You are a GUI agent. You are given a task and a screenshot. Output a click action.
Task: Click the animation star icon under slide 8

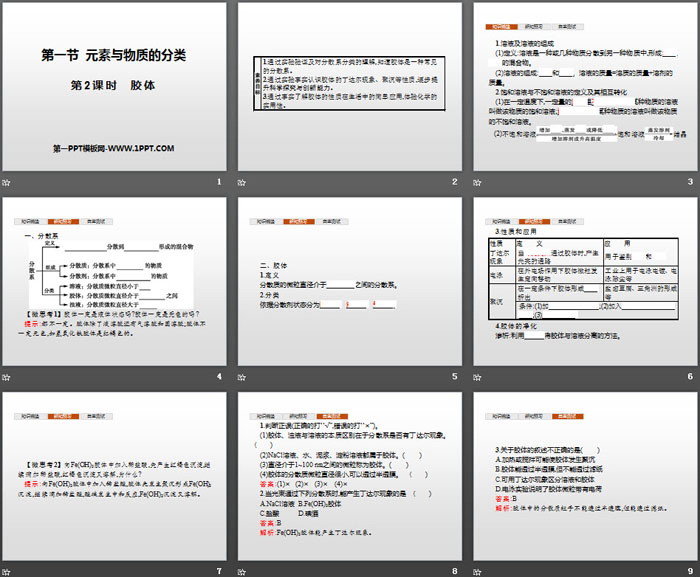click(x=246, y=571)
